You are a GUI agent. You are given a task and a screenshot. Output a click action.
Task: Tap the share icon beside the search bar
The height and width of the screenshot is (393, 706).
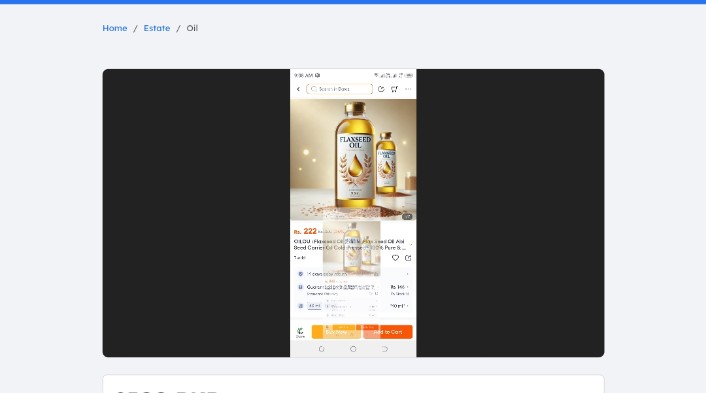pos(381,89)
